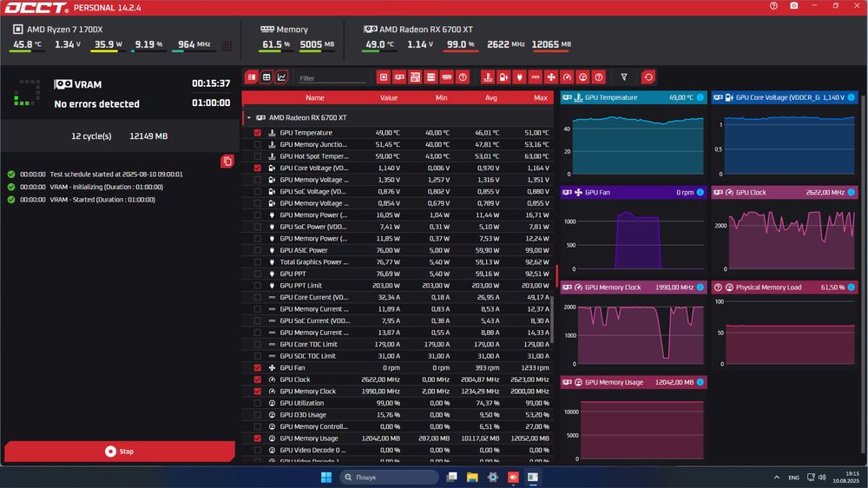The width and height of the screenshot is (868, 488).
Task: Select the Total Graphics Power row
Action: coord(398,262)
